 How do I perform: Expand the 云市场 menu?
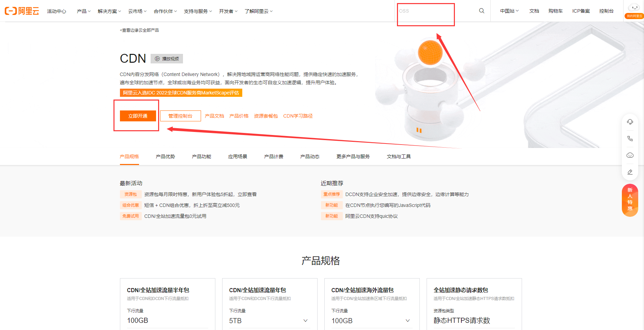137,11
